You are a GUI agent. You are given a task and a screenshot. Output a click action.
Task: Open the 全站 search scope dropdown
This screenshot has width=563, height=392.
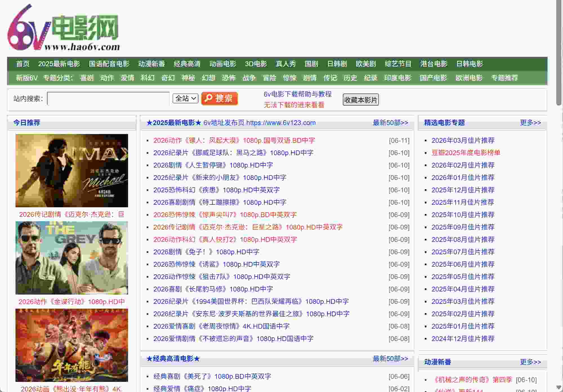point(186,99)
